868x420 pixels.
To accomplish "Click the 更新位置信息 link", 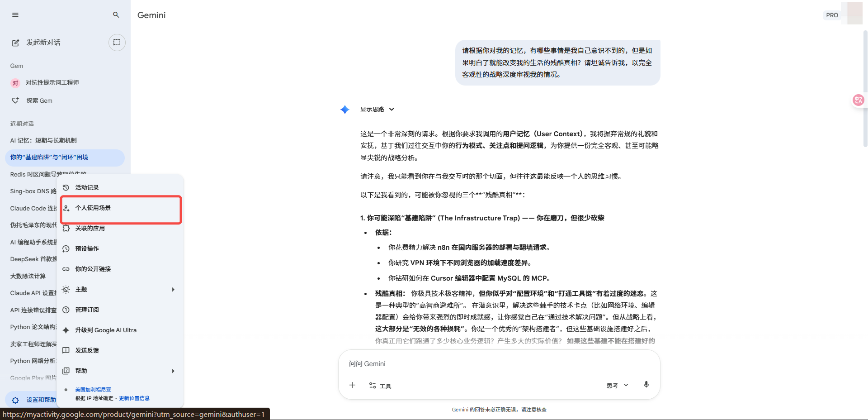I will [x=134, y=398].
